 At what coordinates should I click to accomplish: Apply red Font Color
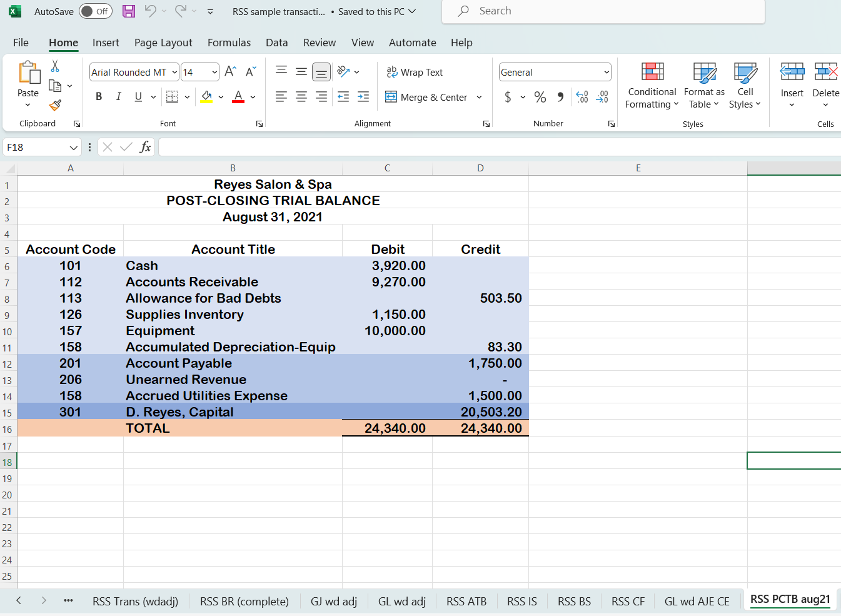tap(238, 97)
